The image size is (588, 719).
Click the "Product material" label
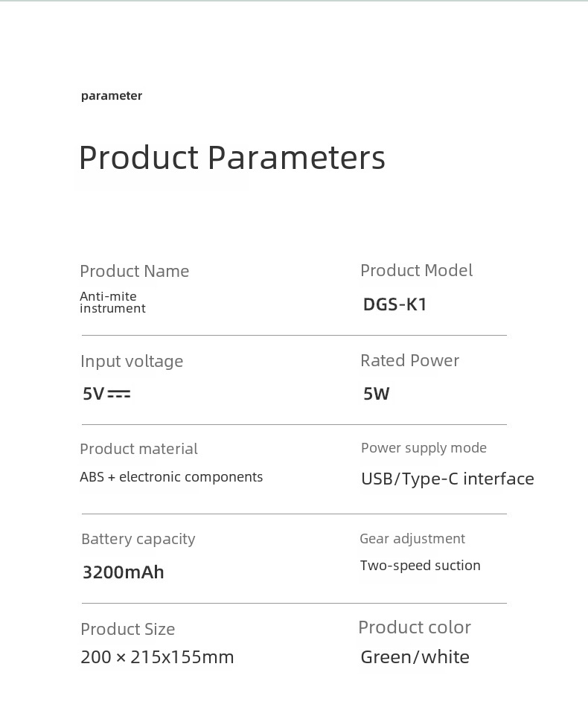click(x=138, y=450)
